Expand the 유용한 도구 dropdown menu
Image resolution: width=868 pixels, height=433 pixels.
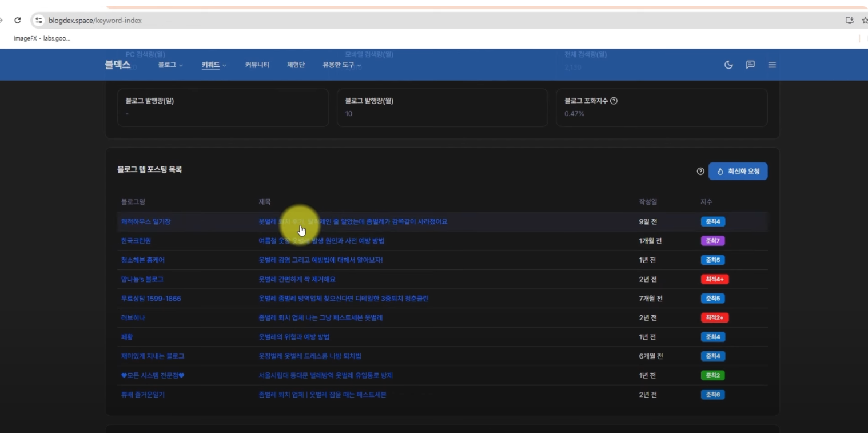[x=342, y=65]
